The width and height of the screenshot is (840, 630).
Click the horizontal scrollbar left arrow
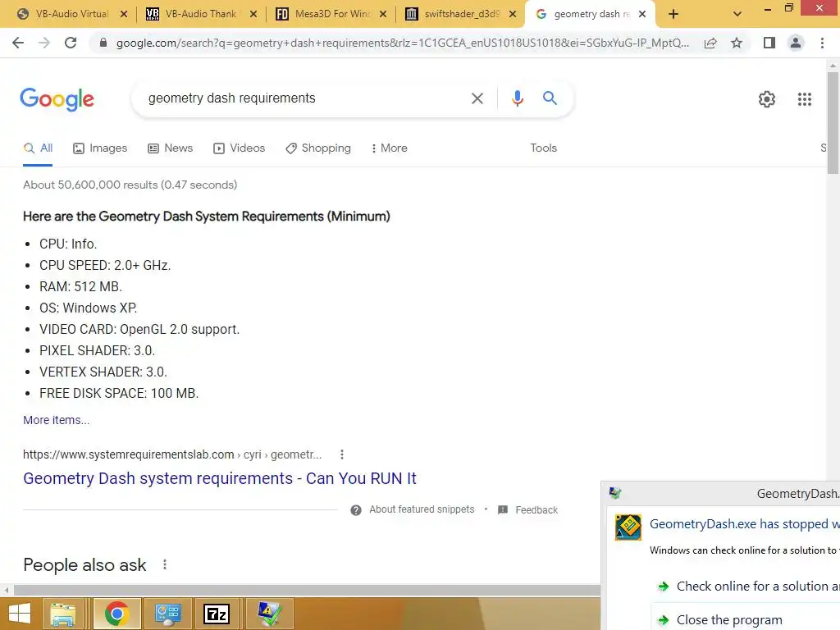click(x=7, y=591)
